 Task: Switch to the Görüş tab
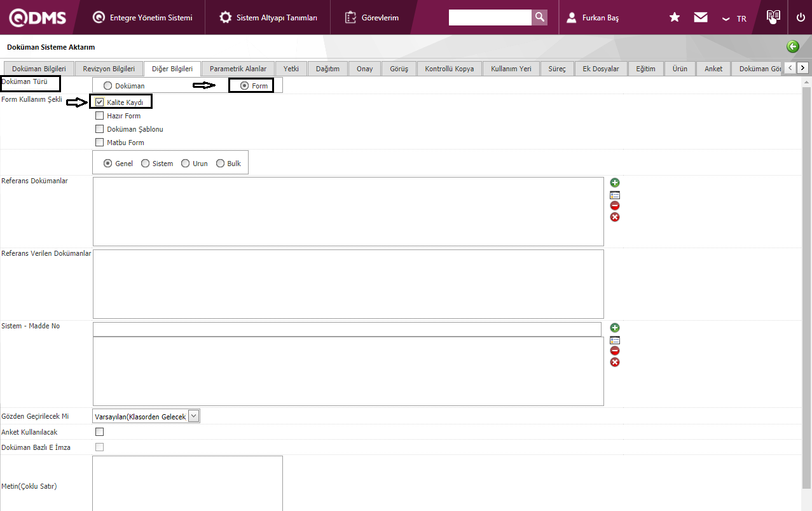pyautogui.click(x=399, y=69)
